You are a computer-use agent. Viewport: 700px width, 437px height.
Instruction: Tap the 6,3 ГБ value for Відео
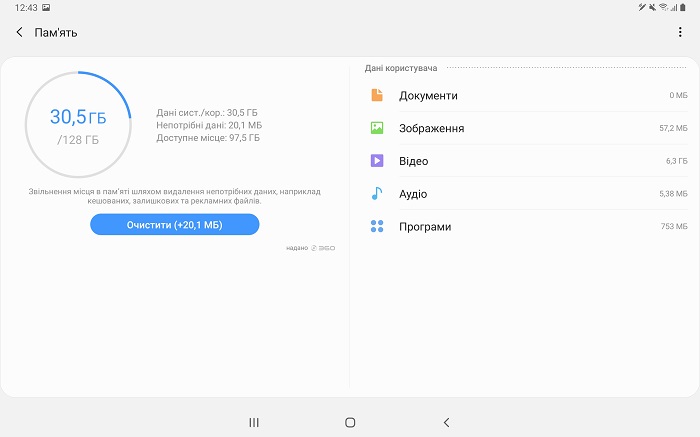[676, 161]
